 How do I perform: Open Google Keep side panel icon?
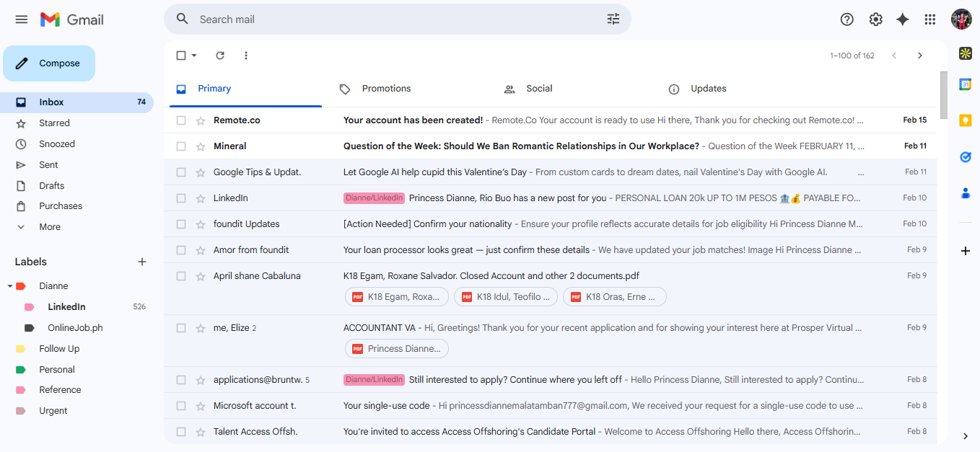(x=966, y=120)
